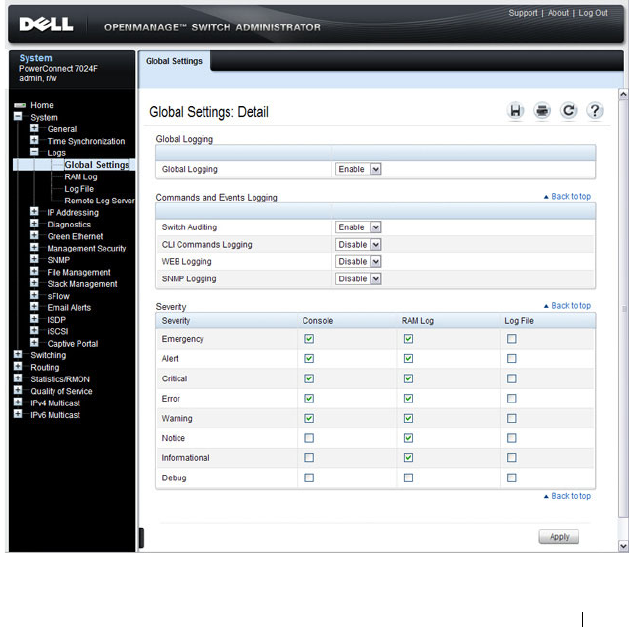Click the Save icon in Global Settings
This screenshot has width=641, height=627.
pos(515,111)
